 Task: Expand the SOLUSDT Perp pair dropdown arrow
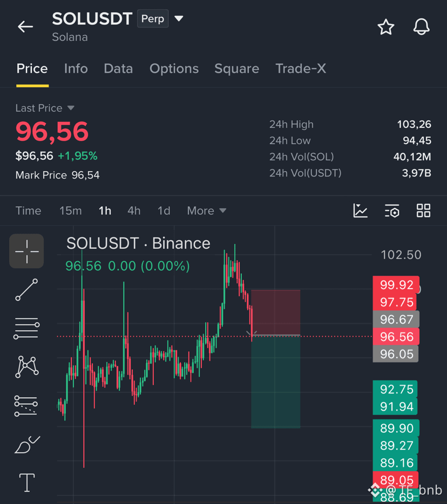179,18
